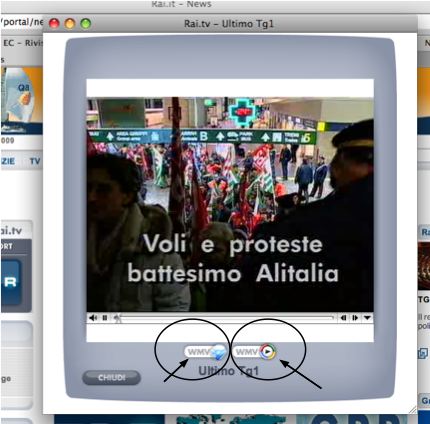Click the red close button of Rai.tv popup
This screenshot has width=430, height=424.
point(54,24)
